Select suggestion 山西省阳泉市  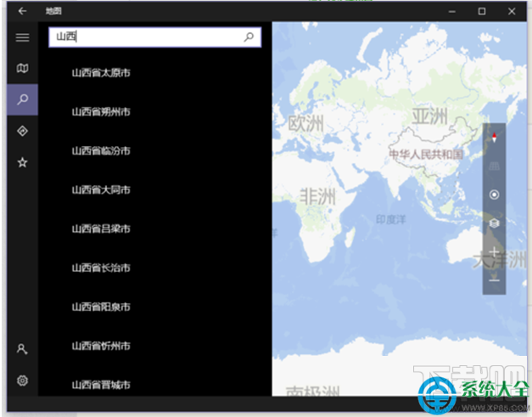pyautogui.click(x=101, y=307)
